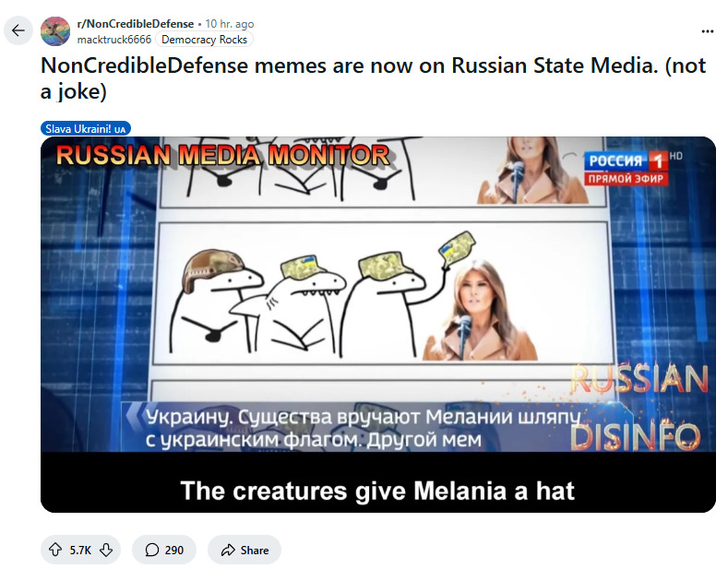Click the Россия 1 channel logo in video
Image resolution: width=728 pixels, height=569 pixels.
coord(626,168)
